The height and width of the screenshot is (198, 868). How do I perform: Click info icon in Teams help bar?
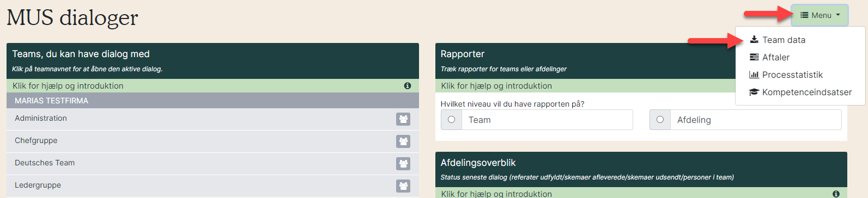[x=407, y=86]
